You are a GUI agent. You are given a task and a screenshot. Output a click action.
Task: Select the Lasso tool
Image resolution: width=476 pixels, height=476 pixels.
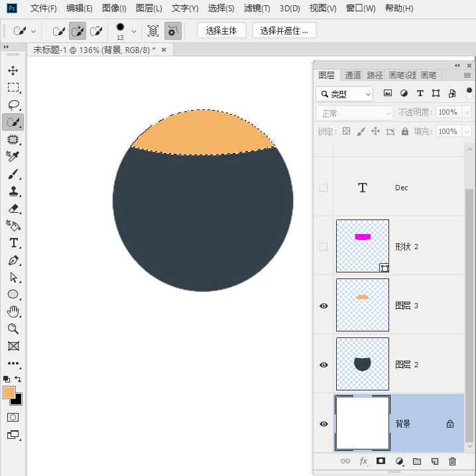coord(13,105)
